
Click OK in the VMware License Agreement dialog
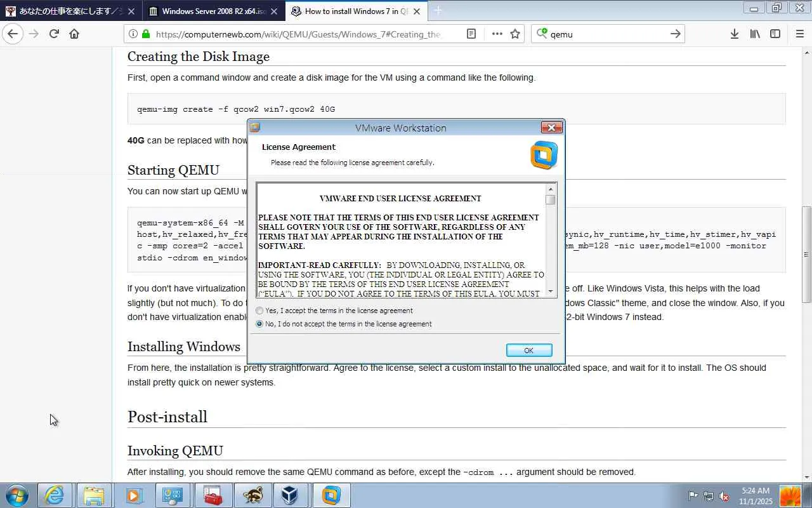(x=529, y=351)
